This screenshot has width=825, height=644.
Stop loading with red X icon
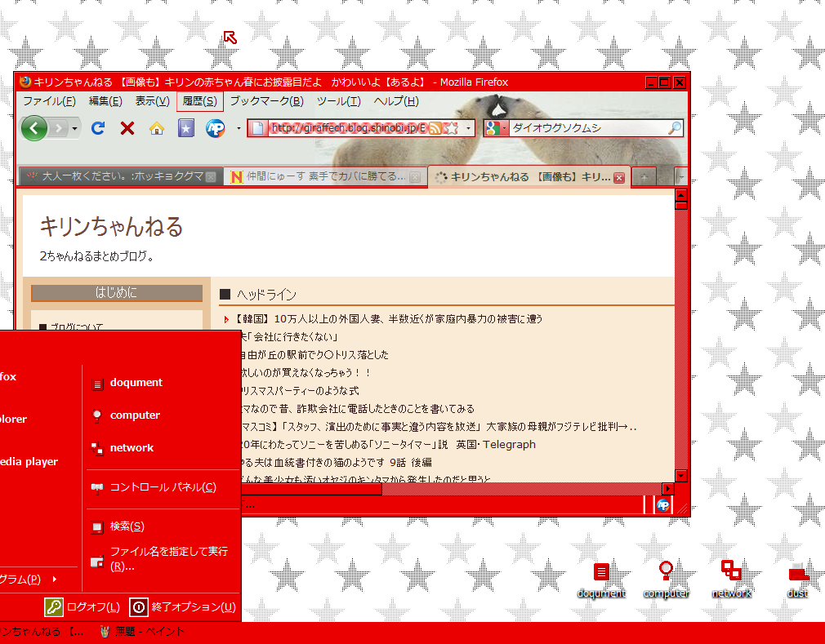click(127, 128)
